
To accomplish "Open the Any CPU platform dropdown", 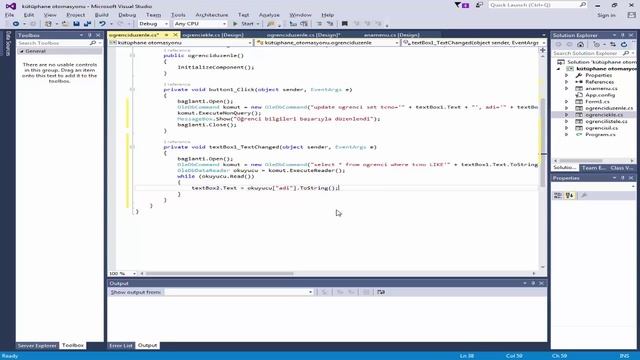I will (x=200, y=24).
